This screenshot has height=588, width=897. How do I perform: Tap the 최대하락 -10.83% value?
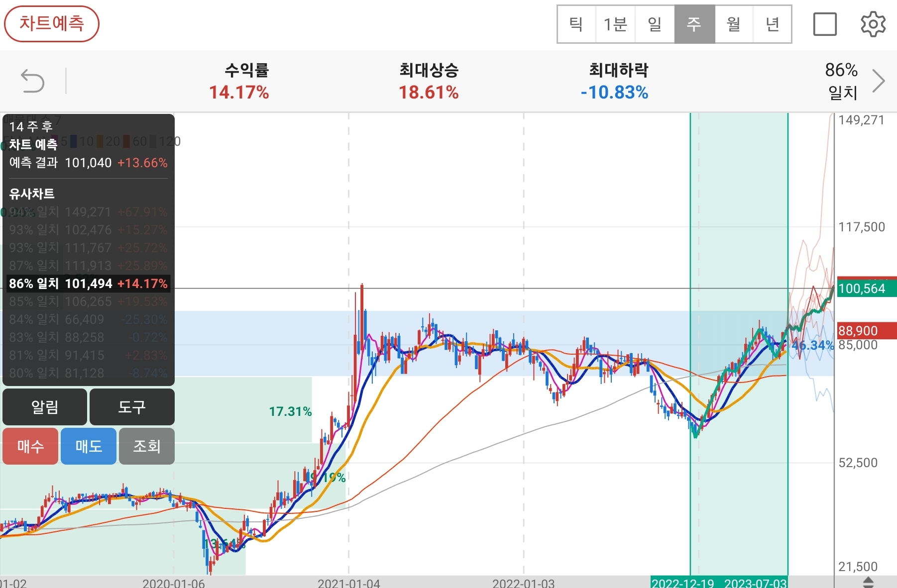click(x=614, y=93)
